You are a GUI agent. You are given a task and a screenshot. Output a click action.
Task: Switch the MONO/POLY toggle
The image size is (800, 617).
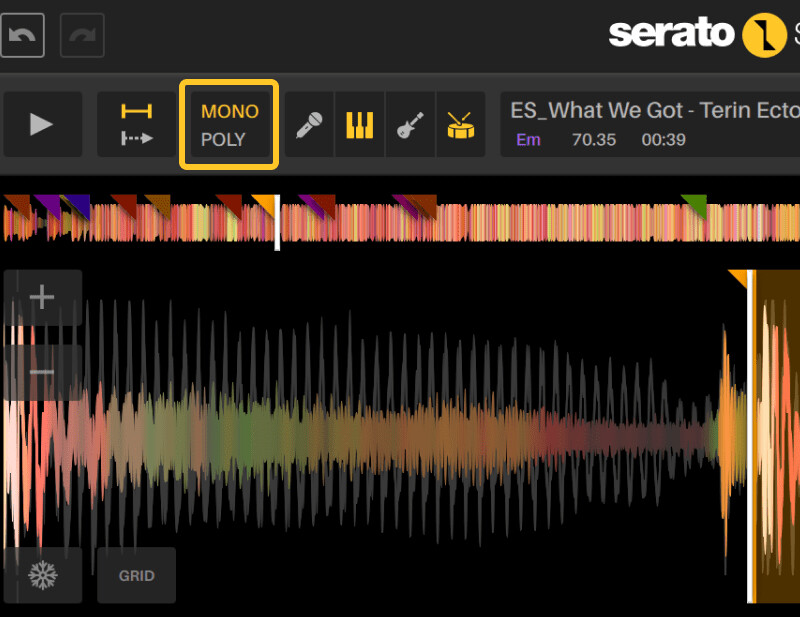point(228,124)
